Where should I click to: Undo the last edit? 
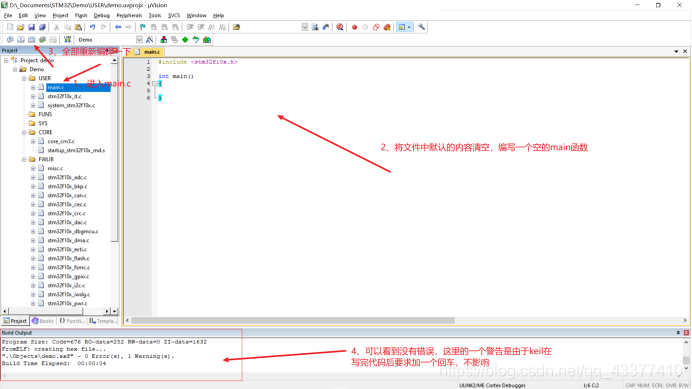tap(93, 27)
